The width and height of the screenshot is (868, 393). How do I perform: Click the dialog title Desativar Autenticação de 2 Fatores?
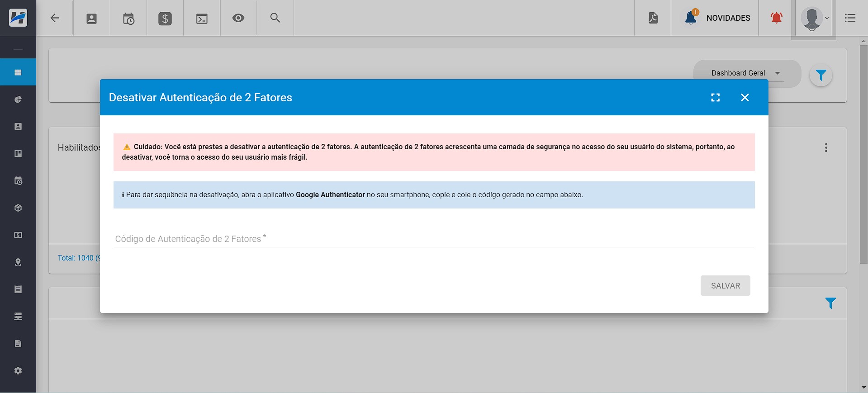[200, 98]
